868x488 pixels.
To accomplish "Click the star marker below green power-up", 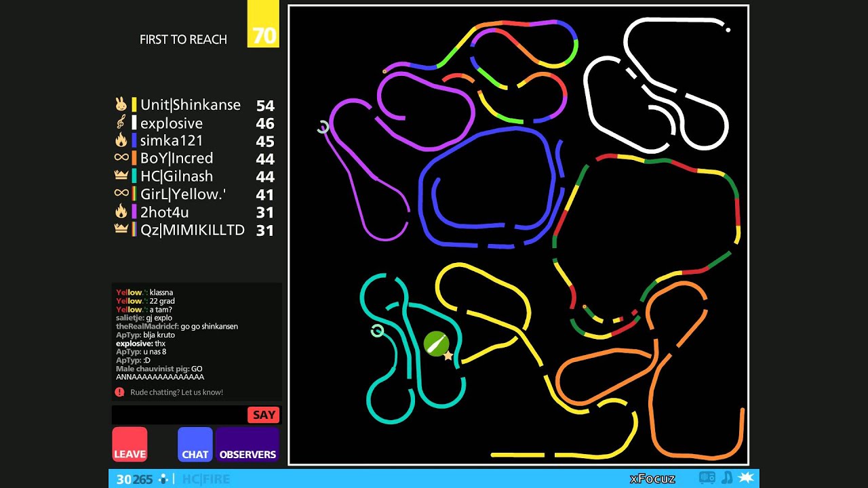I will [x=448, y=355].
